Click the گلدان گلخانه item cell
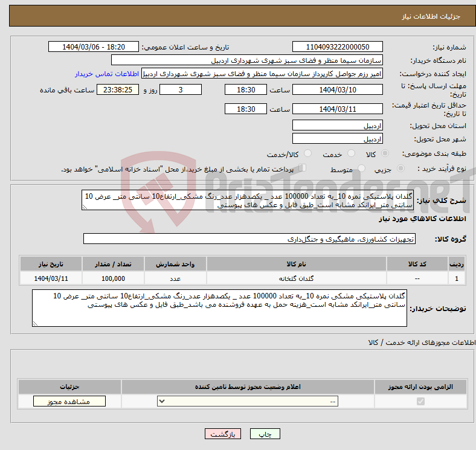 pyautogui.click(x=296, y=278)
